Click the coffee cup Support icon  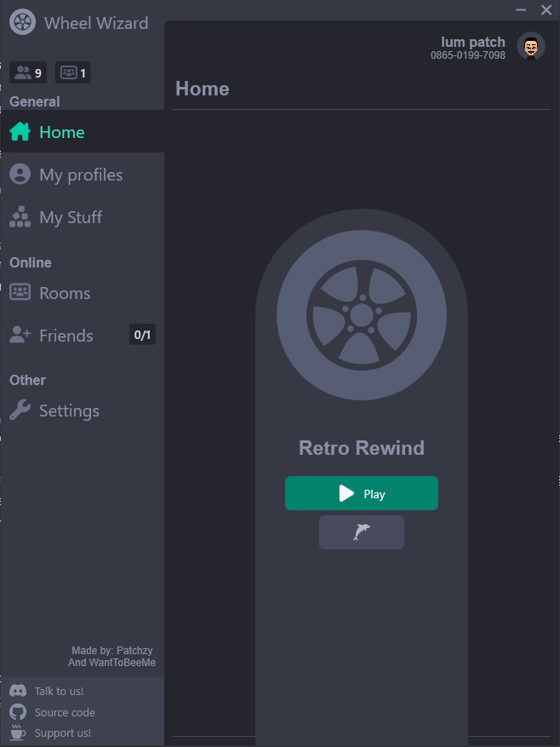pyautogui.click(x=18, y=733)
